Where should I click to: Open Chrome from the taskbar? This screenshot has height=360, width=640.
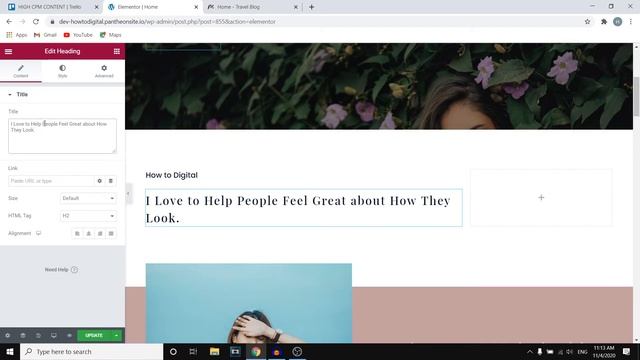pyautogui.click(x=256, y=351)
